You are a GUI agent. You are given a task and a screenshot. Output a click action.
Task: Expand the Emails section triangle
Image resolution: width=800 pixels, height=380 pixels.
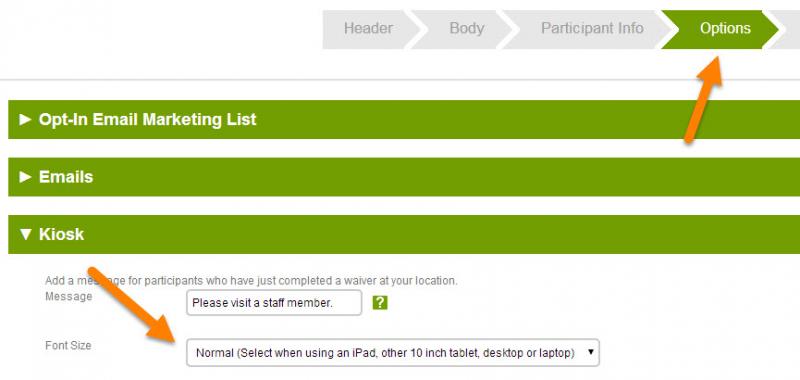coord(25,177)
